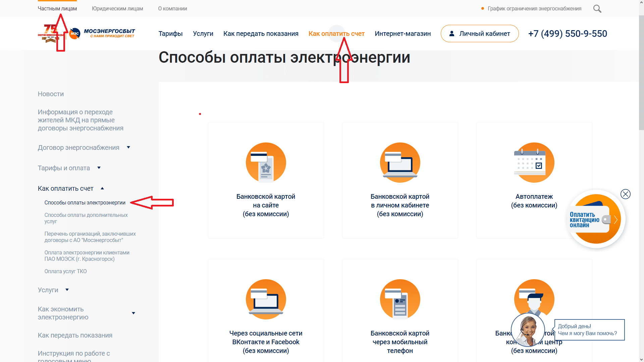Viewport: 644px width, 362px height.
Task: Collapse Как оплатить счет sidebar section
Action: [102, 189]
